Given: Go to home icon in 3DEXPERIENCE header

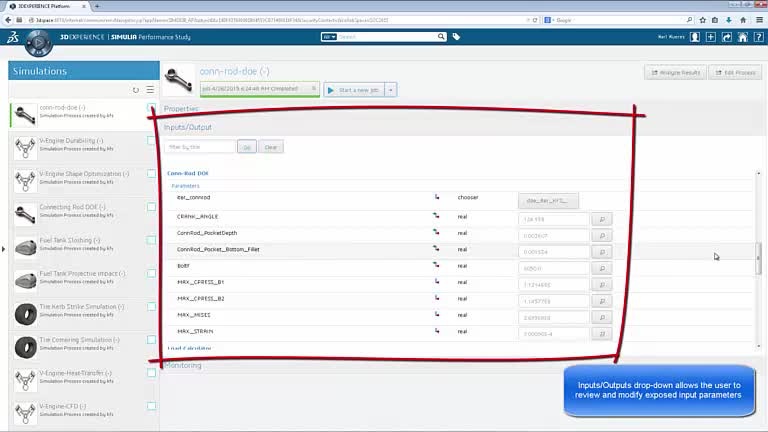Looking at the screenshot, I should (743, 37).
